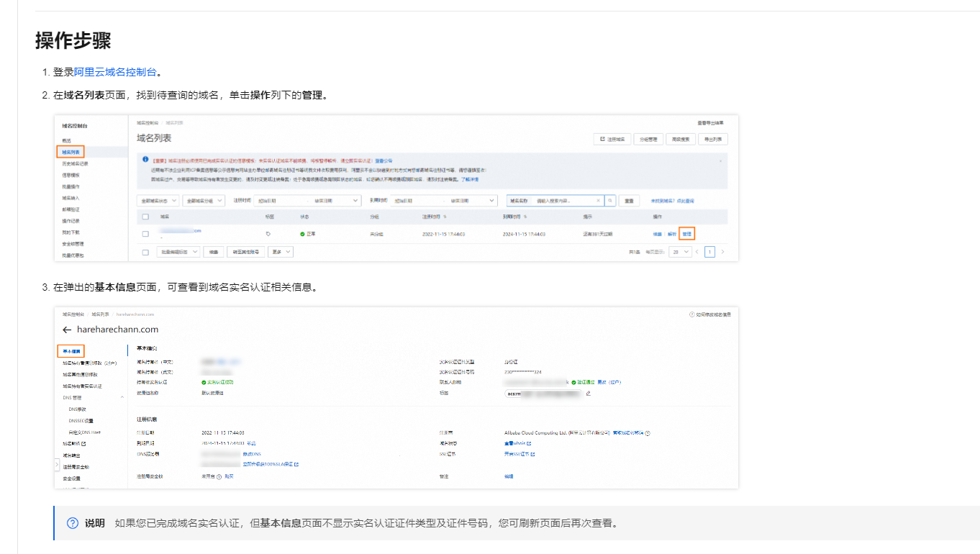Screen dimensions: 980x554
Task: Click the 如何修改域名信息 help icon
Action: [691, 314]
